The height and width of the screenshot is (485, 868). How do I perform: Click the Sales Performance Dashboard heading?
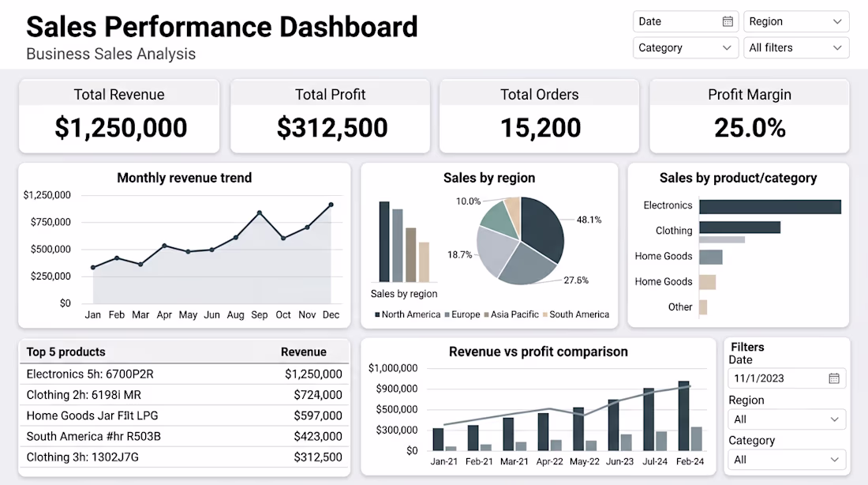222,27
